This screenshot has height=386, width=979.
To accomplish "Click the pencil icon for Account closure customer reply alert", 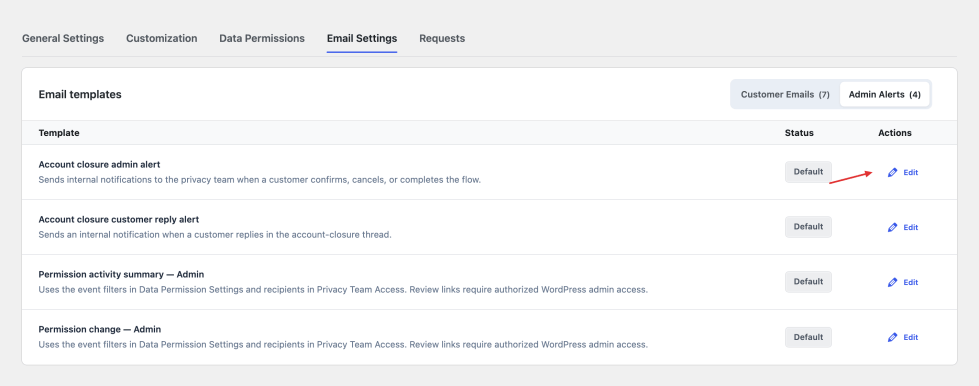I will click(892, 227).
